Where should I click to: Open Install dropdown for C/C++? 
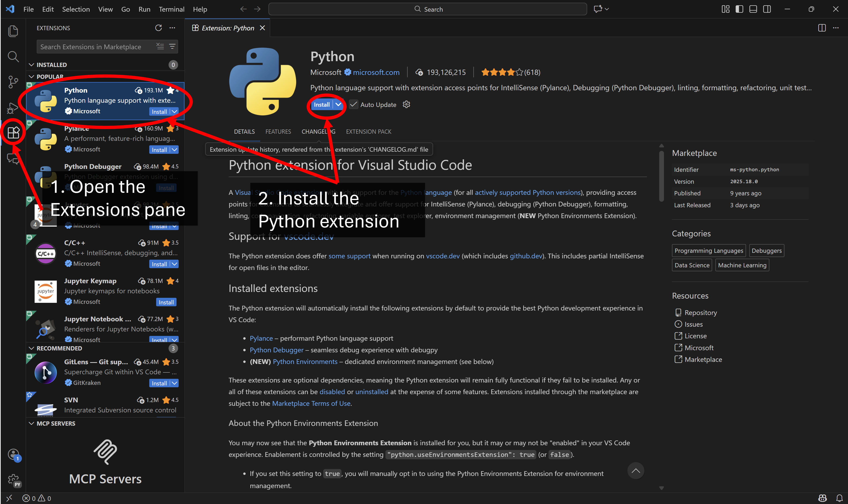(x=174, y=264)
